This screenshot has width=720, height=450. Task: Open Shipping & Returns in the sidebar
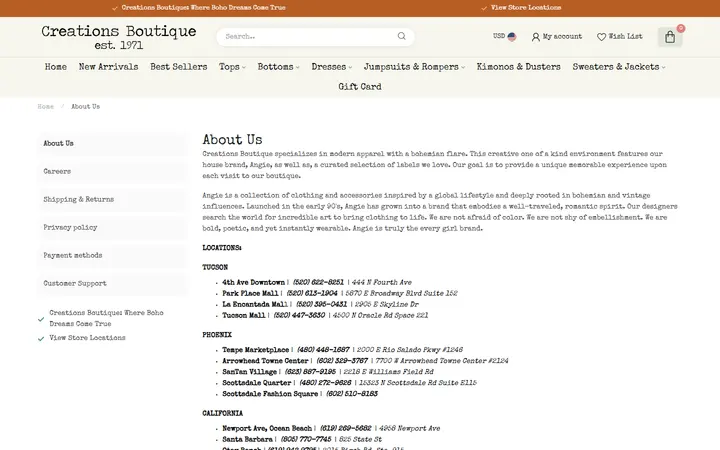click(x=112, y=199)
